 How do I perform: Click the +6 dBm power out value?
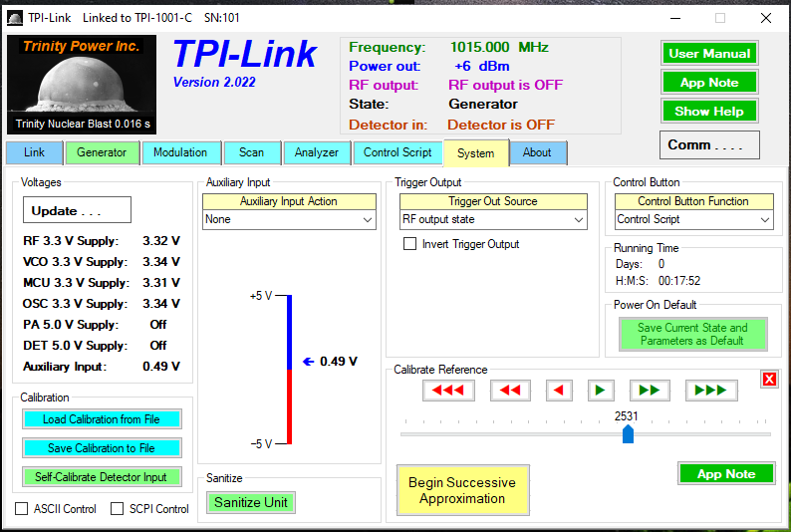[482, 67]
